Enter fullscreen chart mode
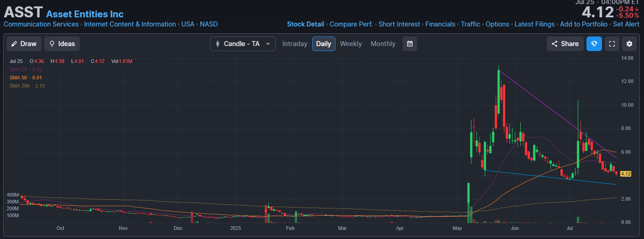This screenshot has width=644, height=239. pyautogui.click(x=613, y=44)
